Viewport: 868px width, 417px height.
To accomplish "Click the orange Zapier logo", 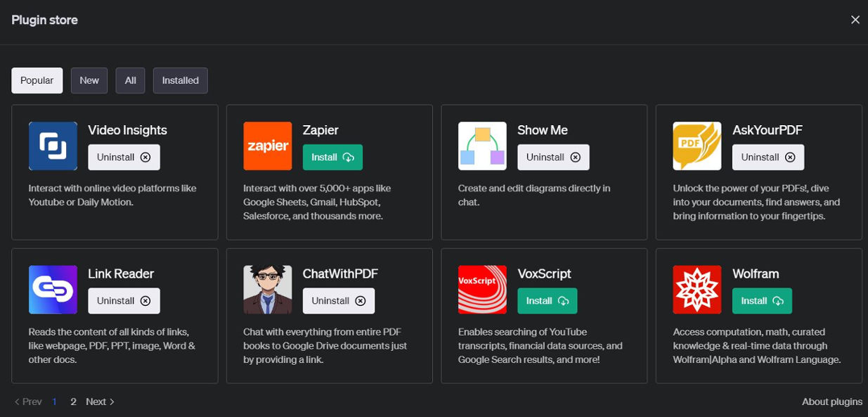I will (268, 146).
